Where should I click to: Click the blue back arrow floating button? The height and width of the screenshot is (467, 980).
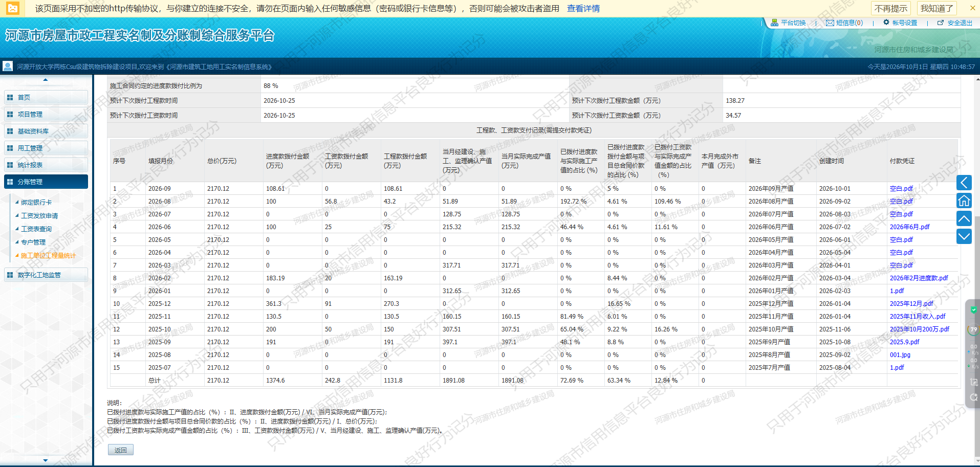tap(964, 183)
